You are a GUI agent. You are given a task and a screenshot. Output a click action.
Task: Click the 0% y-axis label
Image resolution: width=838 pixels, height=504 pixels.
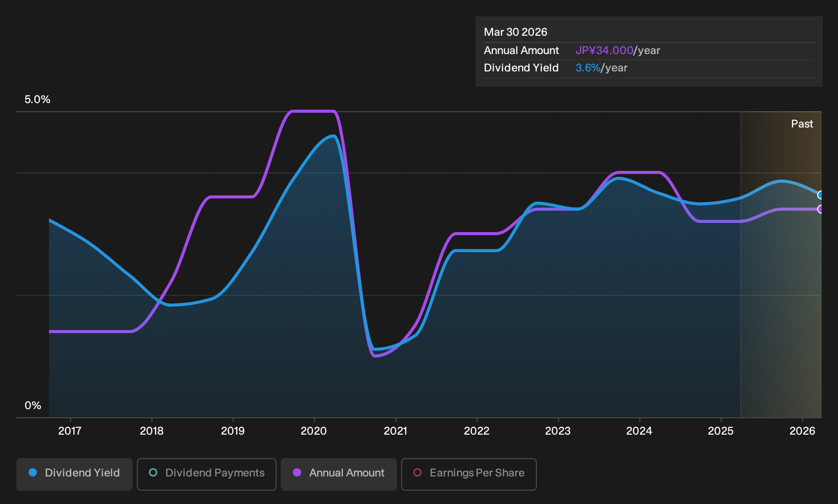(33, 406)
